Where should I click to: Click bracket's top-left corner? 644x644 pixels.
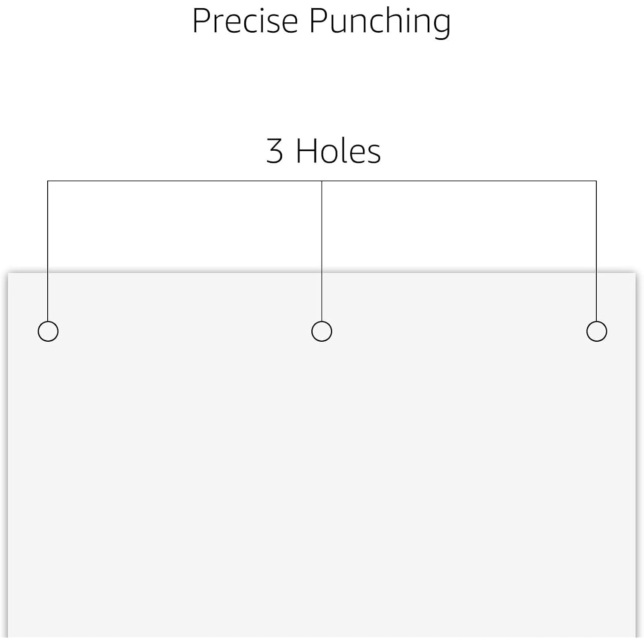click(48, 181)
